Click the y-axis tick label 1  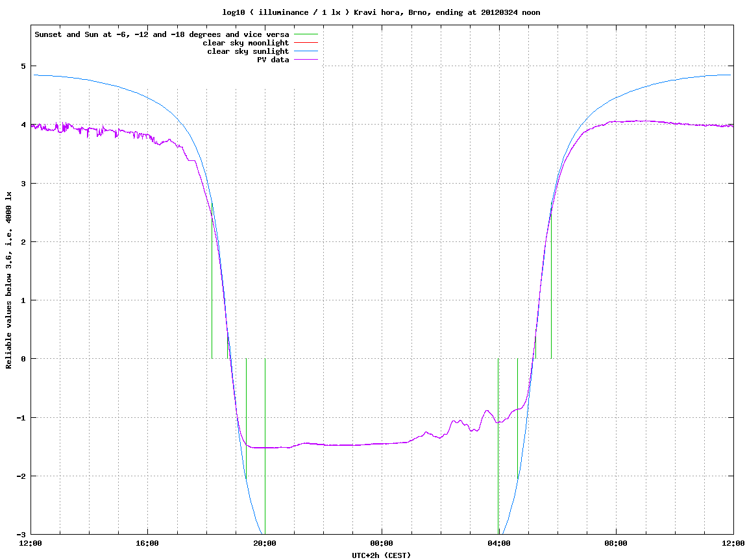(23, 300)
